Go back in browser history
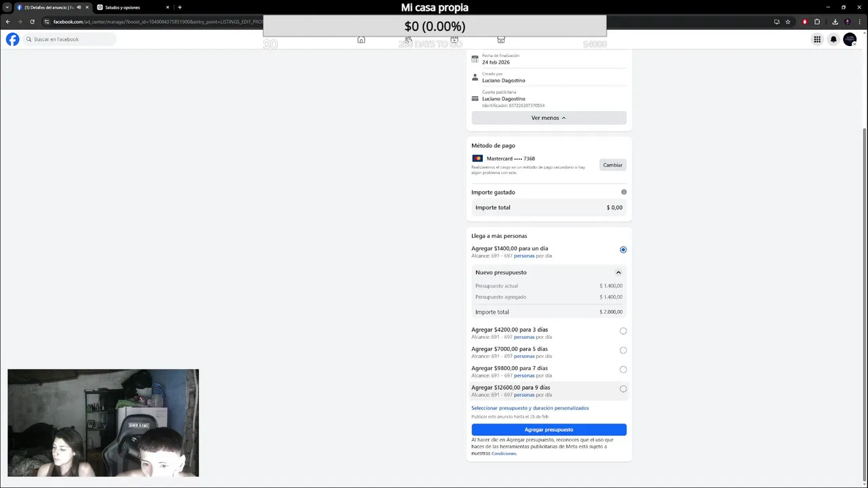Viewport: 868px width, 488px height. click(x=7, y=22)
